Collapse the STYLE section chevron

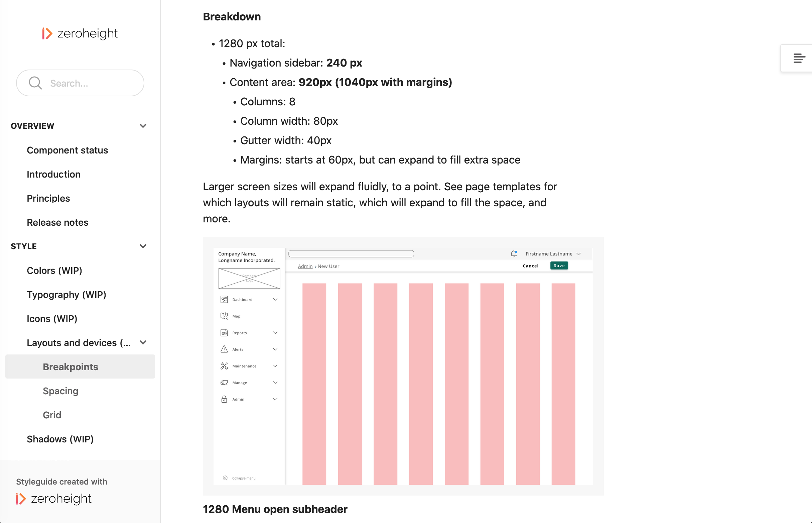143,246
